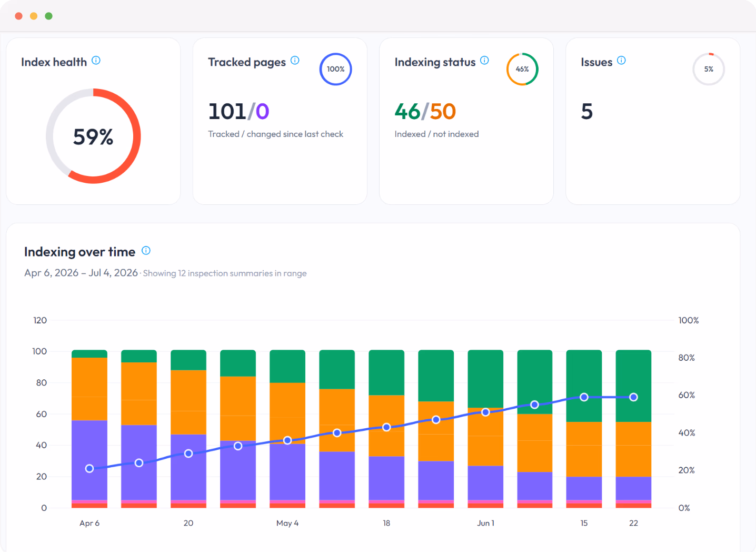Screen dimensions: 756x552
Task: Select the "May 4" x-axis label
Action: click(287, 523)
